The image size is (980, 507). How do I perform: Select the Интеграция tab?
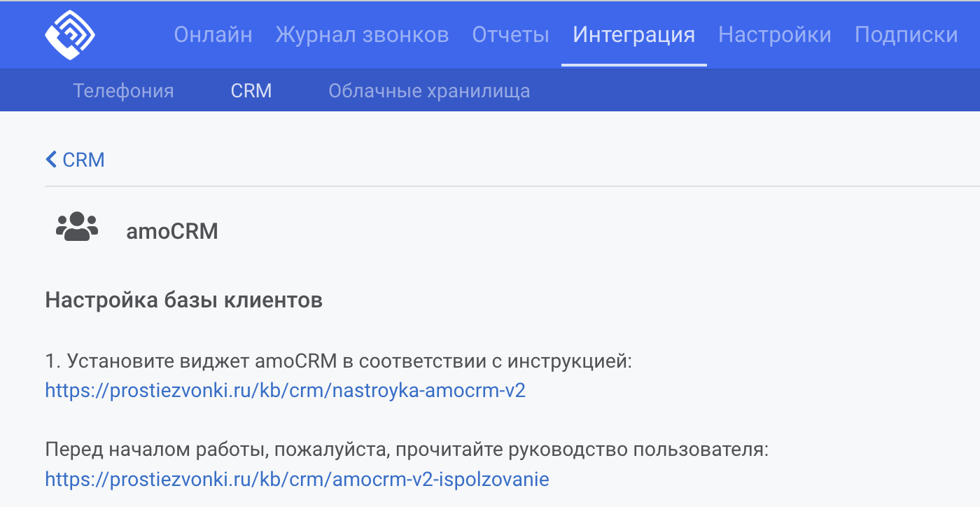[x=634, y=34]
